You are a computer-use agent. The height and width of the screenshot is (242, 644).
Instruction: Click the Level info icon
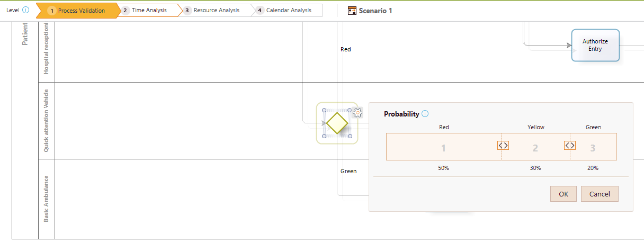tap(26, 10)
